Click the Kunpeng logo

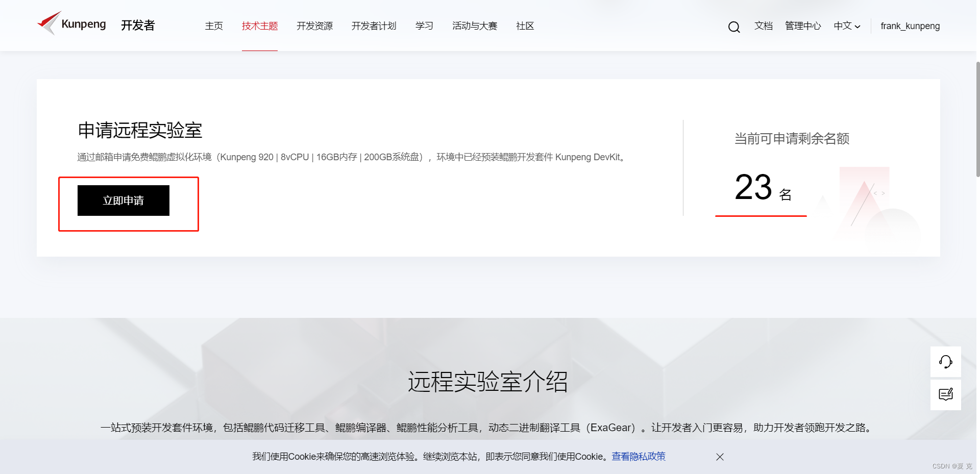[72, 23]
